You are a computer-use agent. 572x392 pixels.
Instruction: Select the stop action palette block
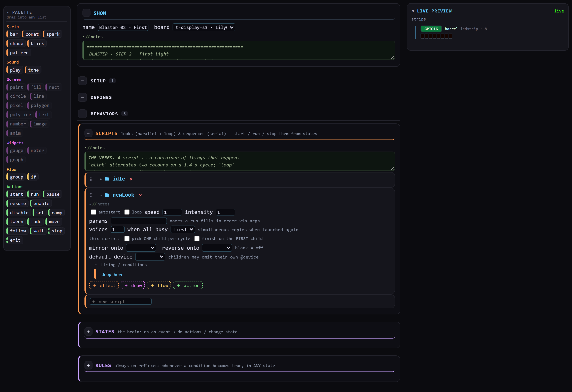tap(56, 231)
